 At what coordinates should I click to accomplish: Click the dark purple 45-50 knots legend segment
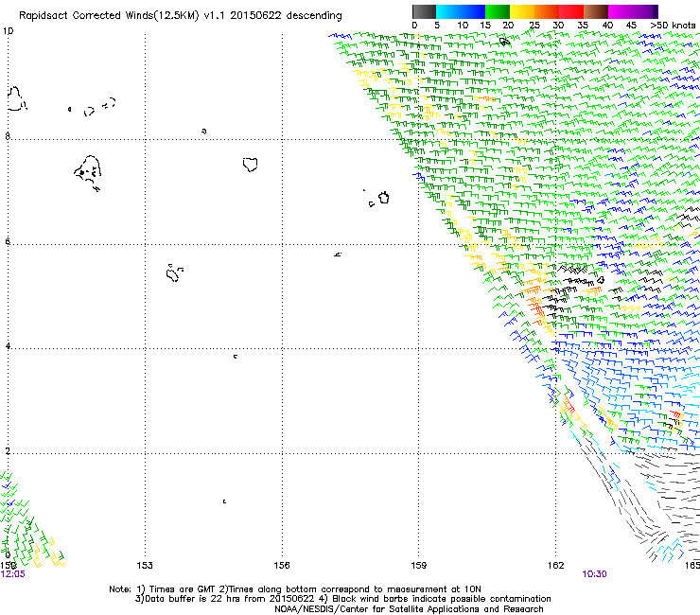(x=645, y=11)
